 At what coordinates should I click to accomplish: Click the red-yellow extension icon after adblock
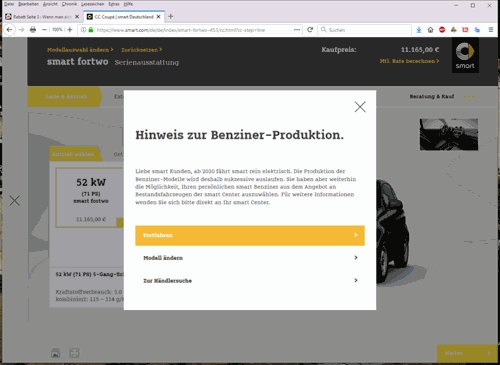pyautogui.click(x=454, y=30)
